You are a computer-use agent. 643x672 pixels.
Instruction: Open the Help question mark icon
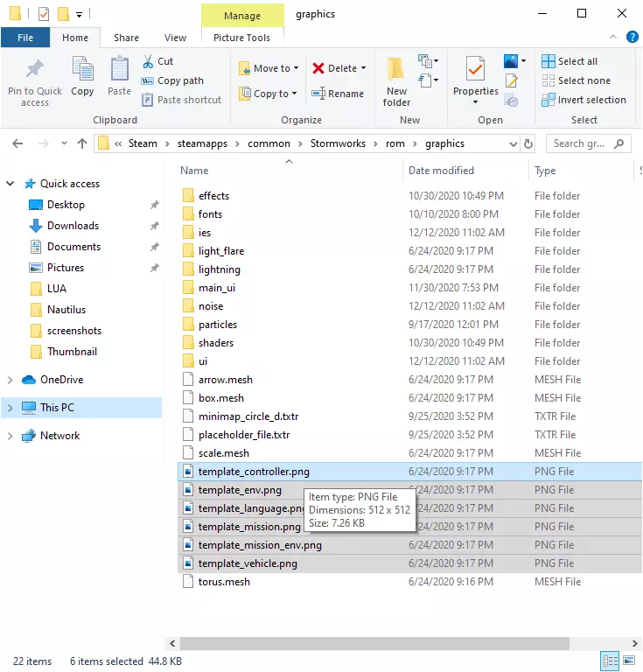click(x=632, y=37)
